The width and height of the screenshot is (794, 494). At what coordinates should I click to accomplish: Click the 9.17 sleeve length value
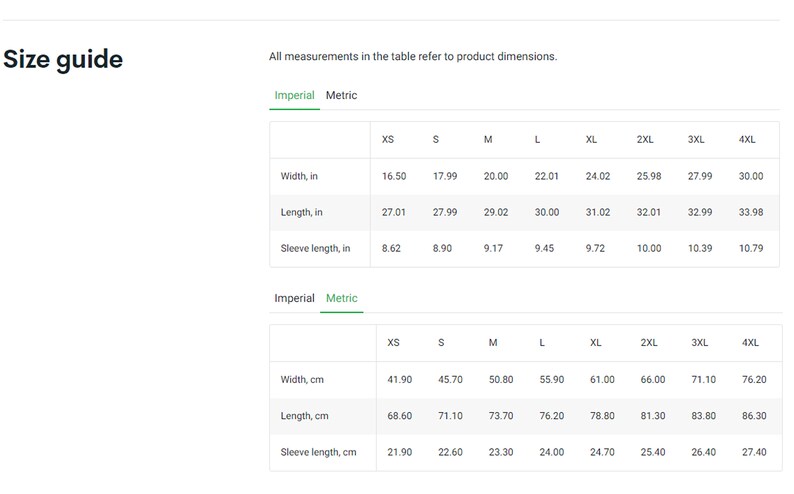coord(493,248)
